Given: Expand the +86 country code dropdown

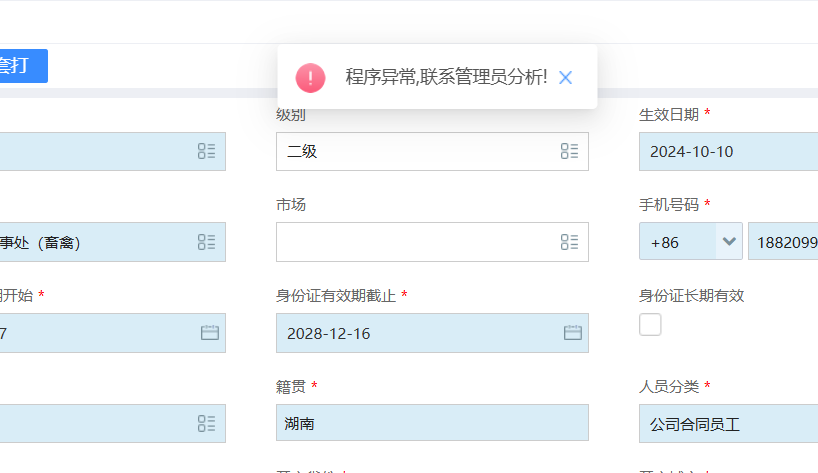Looking at the screenshot, I should point(729,242).
